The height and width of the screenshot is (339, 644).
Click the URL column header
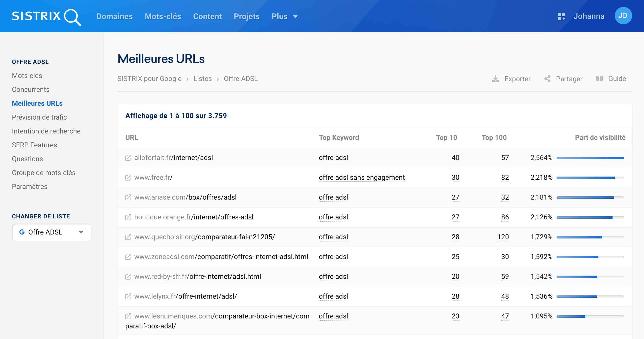(132, 137)
